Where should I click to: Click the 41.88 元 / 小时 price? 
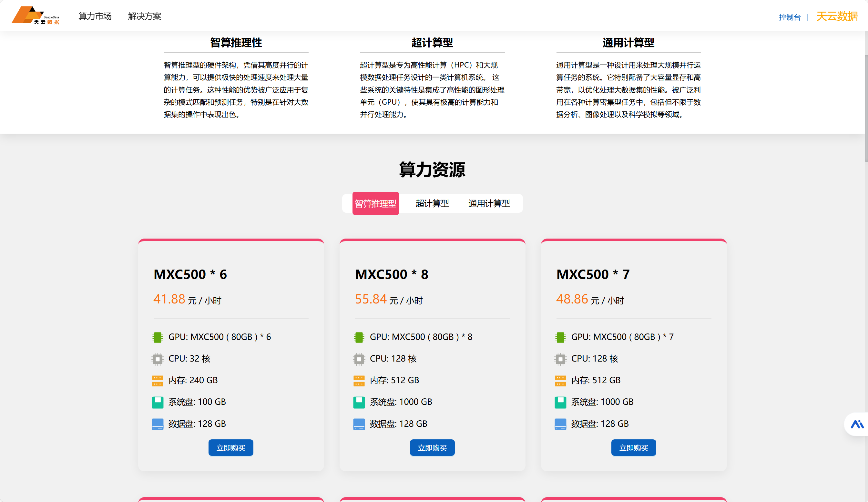(187, 299)
